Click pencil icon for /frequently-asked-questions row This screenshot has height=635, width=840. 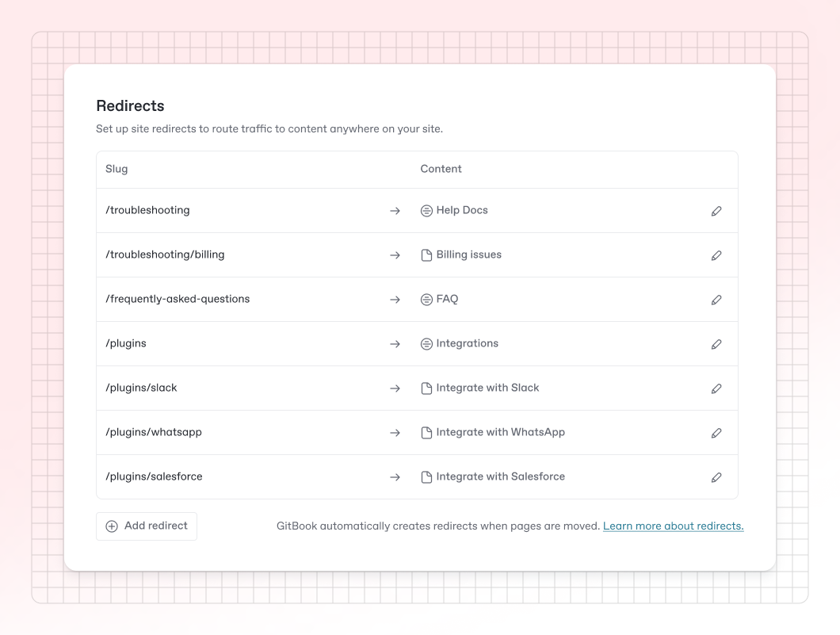click(716, 300)
